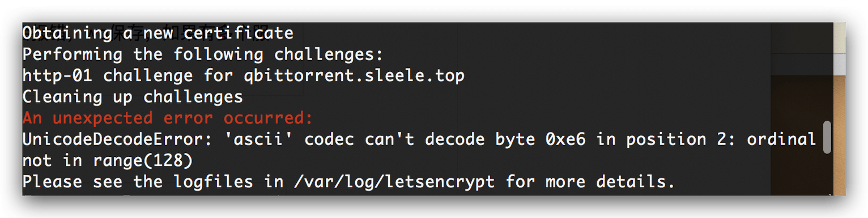
Task: Click the terminal scrollbar thumb
Action: point(827,137)
